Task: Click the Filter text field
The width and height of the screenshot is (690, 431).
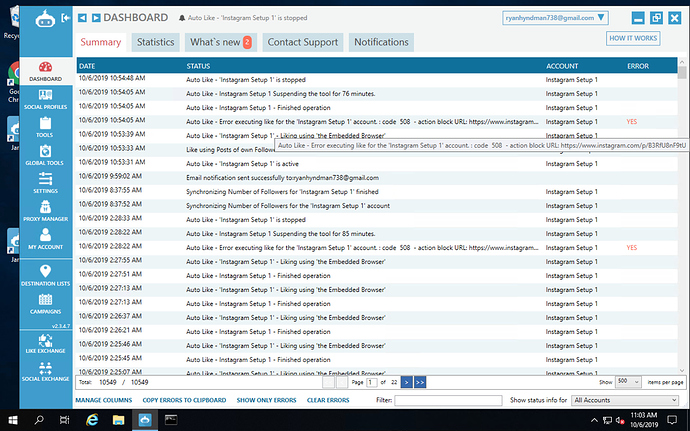Action: [448, 400]
